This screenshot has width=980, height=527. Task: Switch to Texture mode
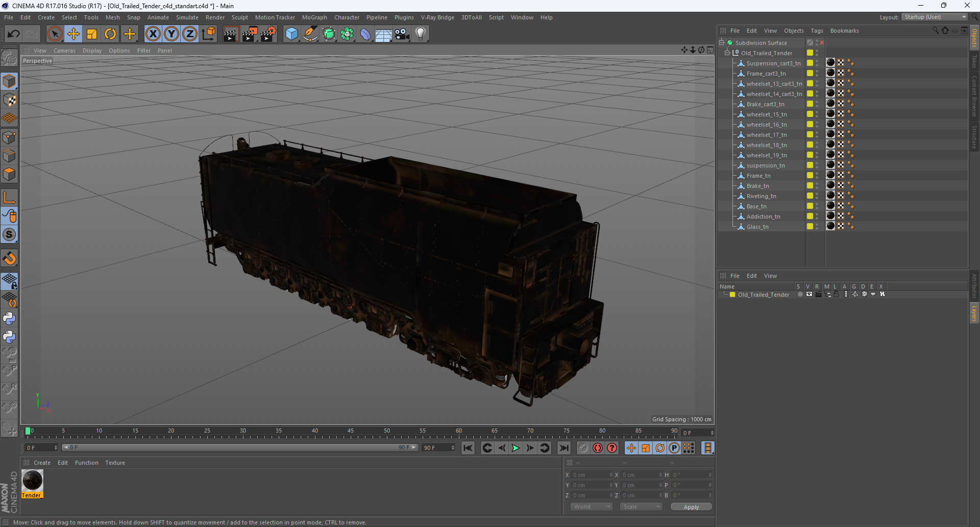pos(9,100)
